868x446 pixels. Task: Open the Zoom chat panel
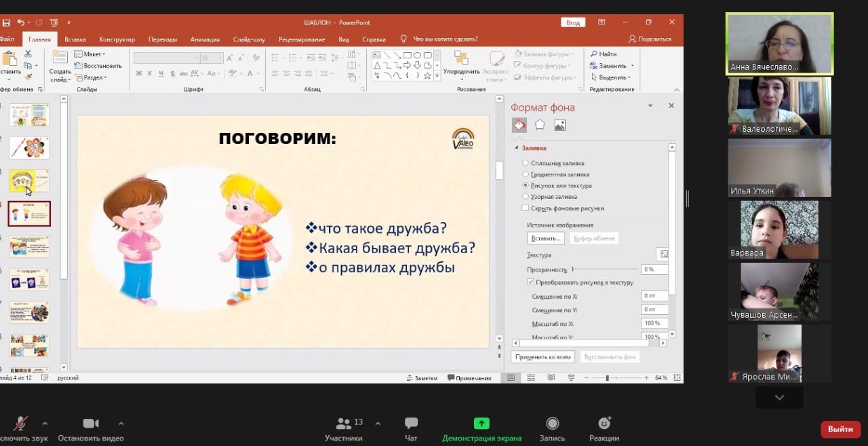pyautogui.click(x=411, y=428)
